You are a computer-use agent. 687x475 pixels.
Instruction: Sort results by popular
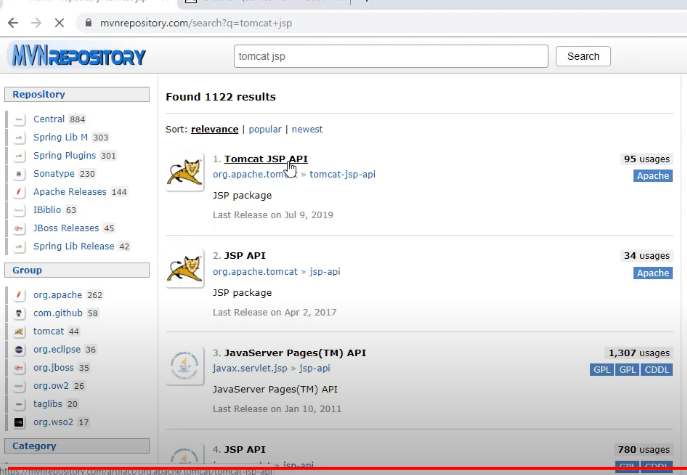pos(265,129)
